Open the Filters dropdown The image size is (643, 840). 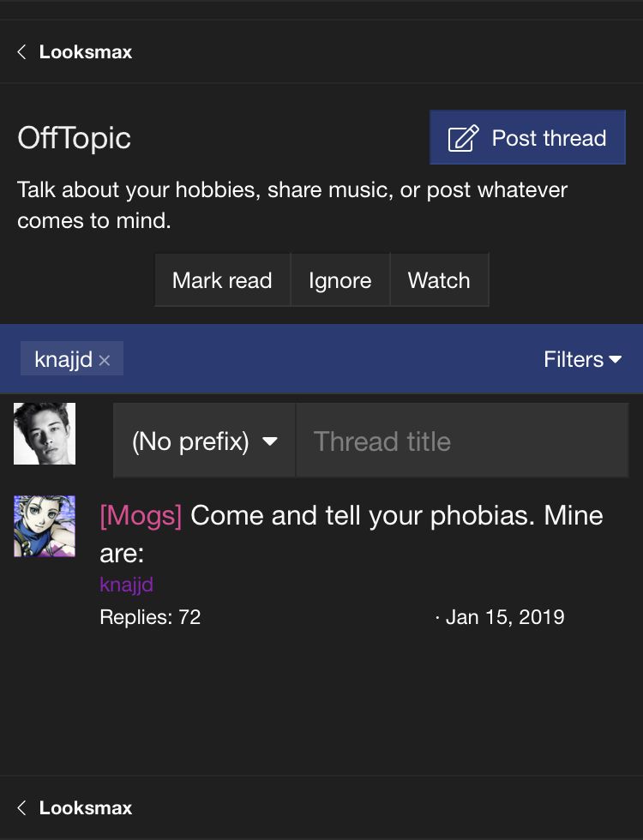point(582,359)
